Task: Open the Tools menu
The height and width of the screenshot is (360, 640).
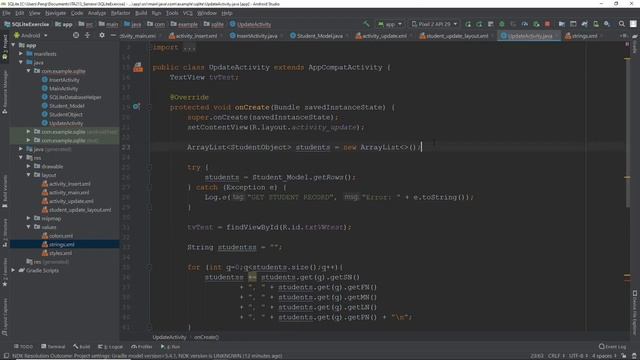Action: pos(172,13)
